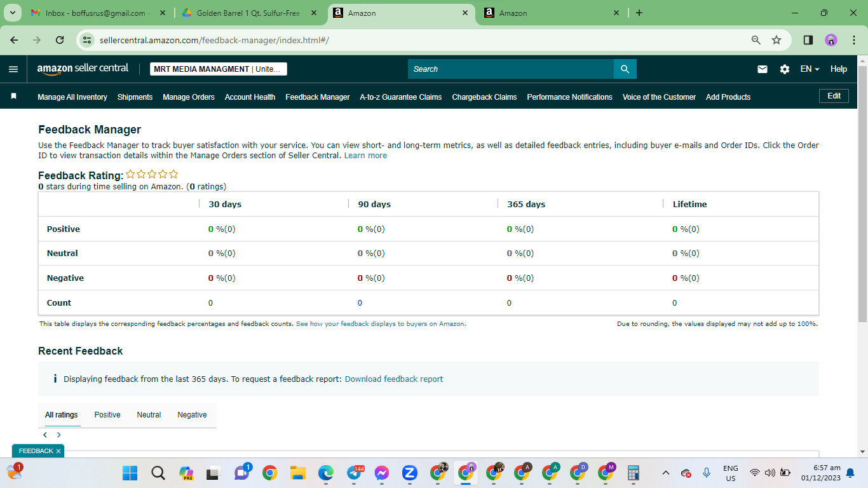Image resolution: width=868 pixels, height=488 pixels.
Task: Open Microsoft Edge from the taskbar
Action: [x=326, y=473]
